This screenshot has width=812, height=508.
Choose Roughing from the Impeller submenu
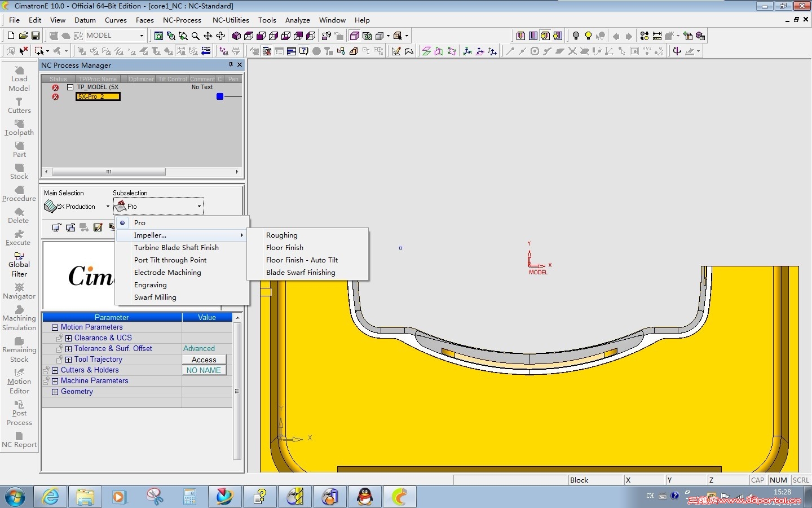point(308,235)
